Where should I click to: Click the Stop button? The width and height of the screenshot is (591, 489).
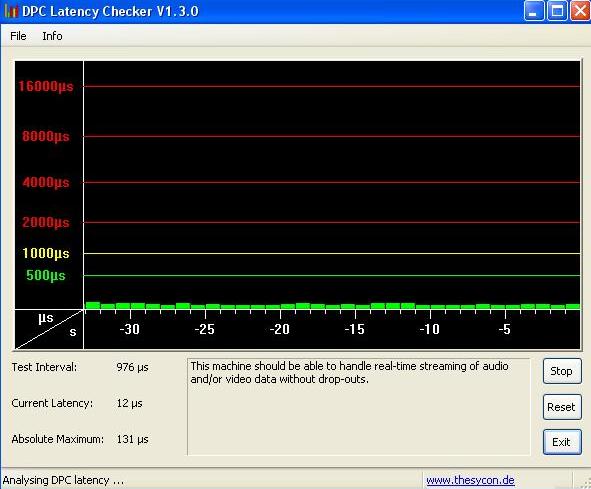pos(562,371)
